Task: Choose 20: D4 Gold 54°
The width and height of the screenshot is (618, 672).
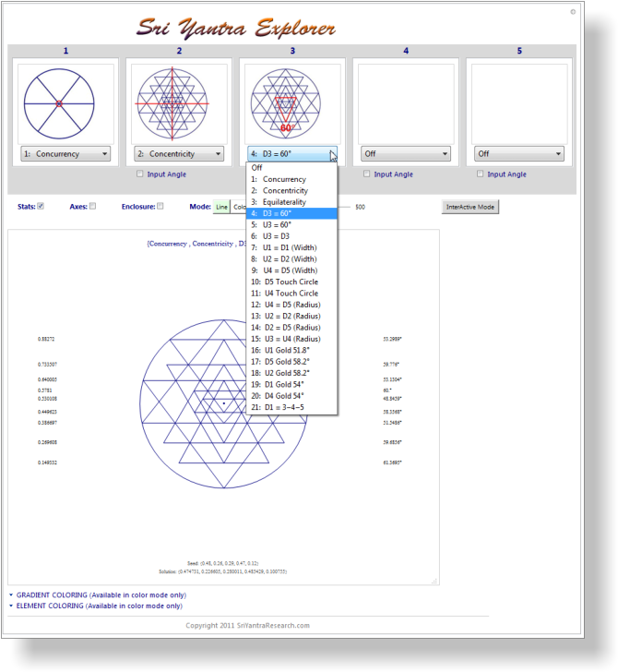Action: coord(291,396)
